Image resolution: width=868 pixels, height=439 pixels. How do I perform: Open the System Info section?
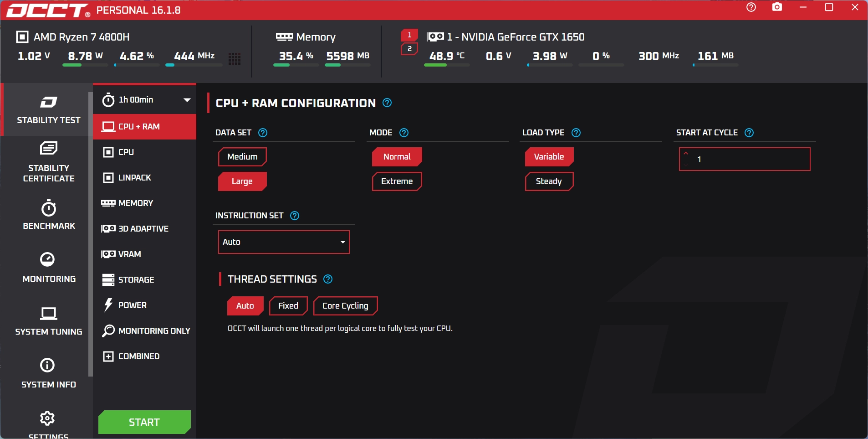pos(48,373)
